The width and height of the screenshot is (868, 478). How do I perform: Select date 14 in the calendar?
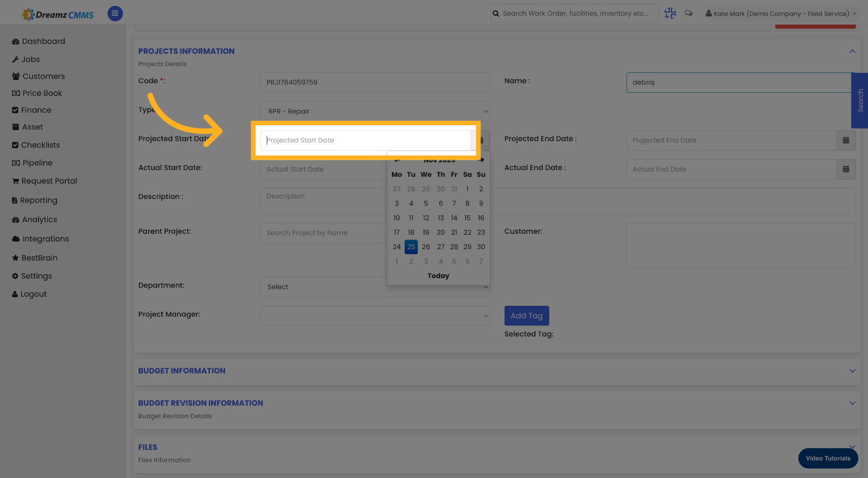pyautogui.click(x=454, y=218)
